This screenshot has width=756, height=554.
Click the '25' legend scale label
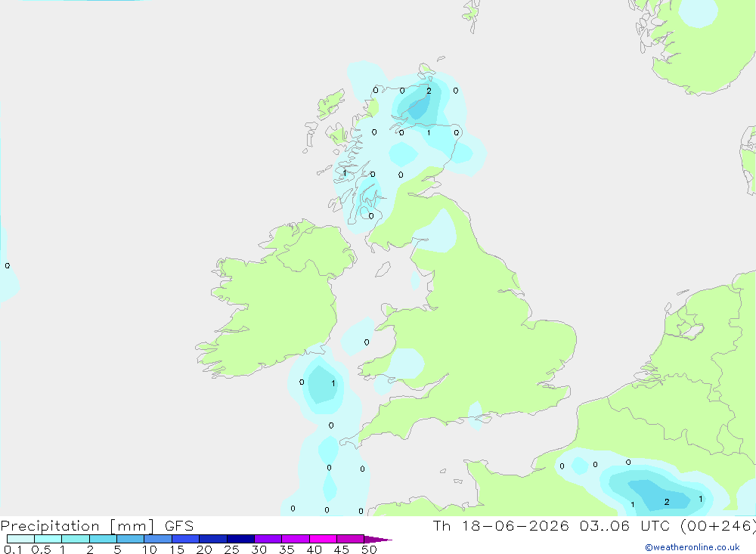coord(232,549)
